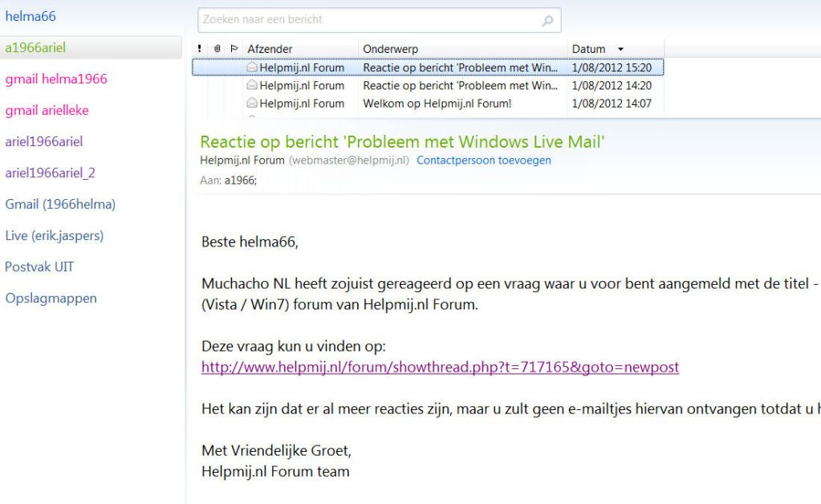Click the priority exclamation column header

pos(200,49)
